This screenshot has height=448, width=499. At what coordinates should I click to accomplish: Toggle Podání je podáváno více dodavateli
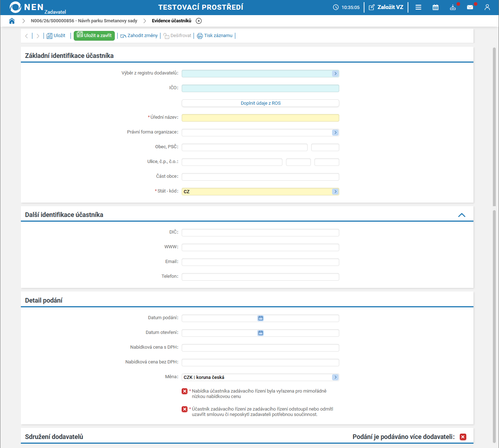coord(463,437)
